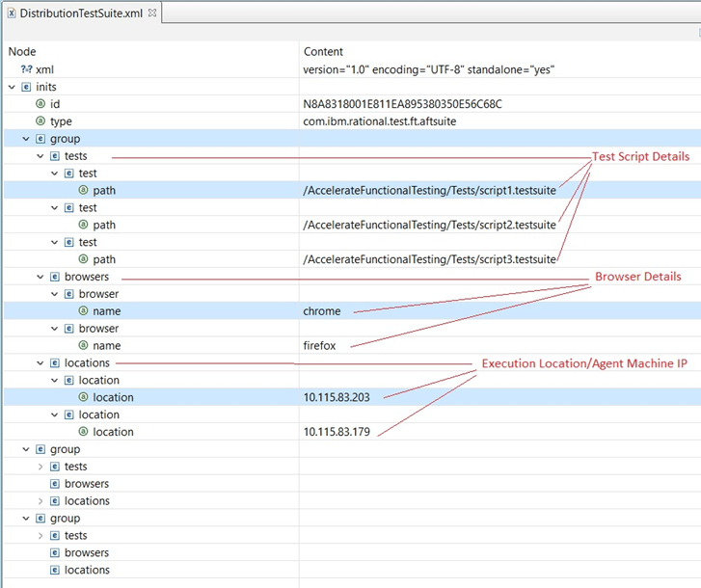Collapse the location node containing 10.115.83.203
This screenshot has width=701, height=588.
click(55, 380)
